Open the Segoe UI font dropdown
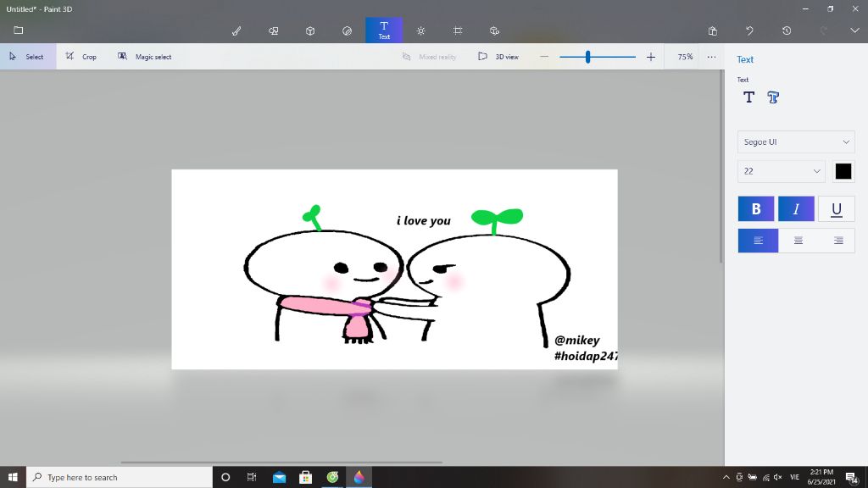 pos(796,142)
